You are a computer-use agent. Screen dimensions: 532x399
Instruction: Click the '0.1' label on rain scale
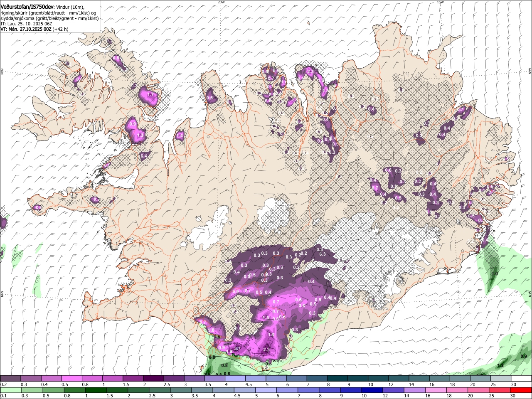coord(3,396)
